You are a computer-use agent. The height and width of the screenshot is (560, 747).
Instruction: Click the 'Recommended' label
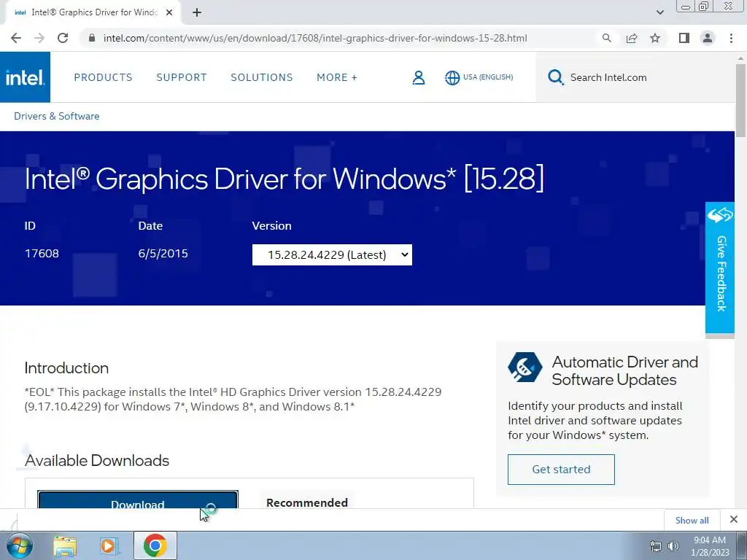point(307,502)
